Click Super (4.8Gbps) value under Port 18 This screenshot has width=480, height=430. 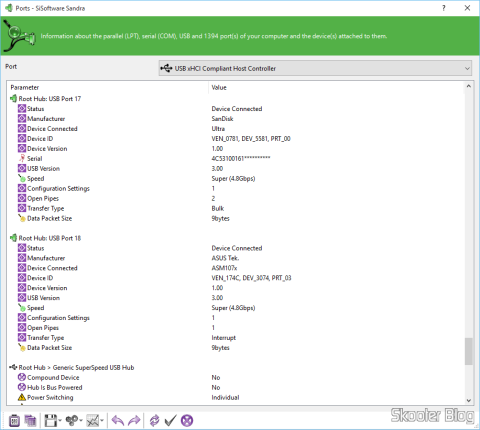coord(233,308)
